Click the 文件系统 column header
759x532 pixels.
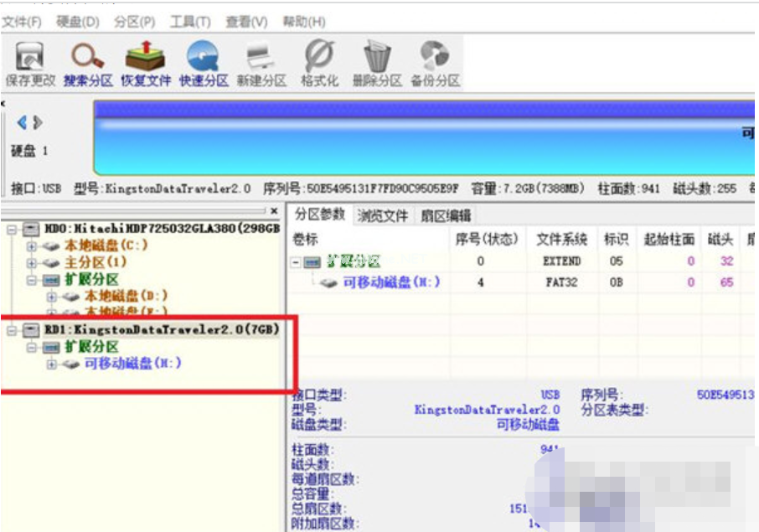click(x=561, y=240)
